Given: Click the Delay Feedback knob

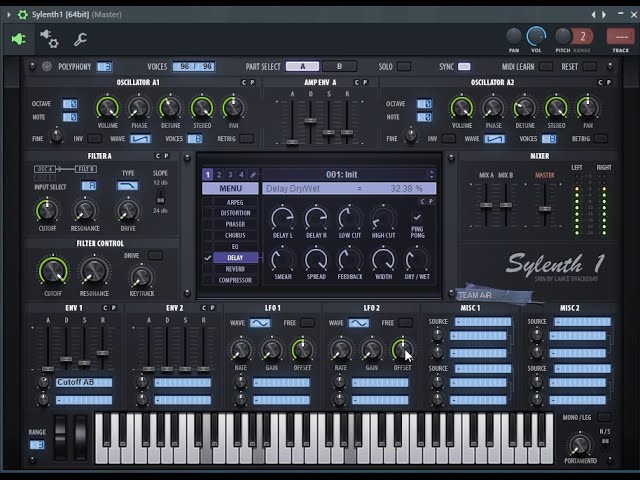Looking at the screenshot, I should [x=350, y=260].
